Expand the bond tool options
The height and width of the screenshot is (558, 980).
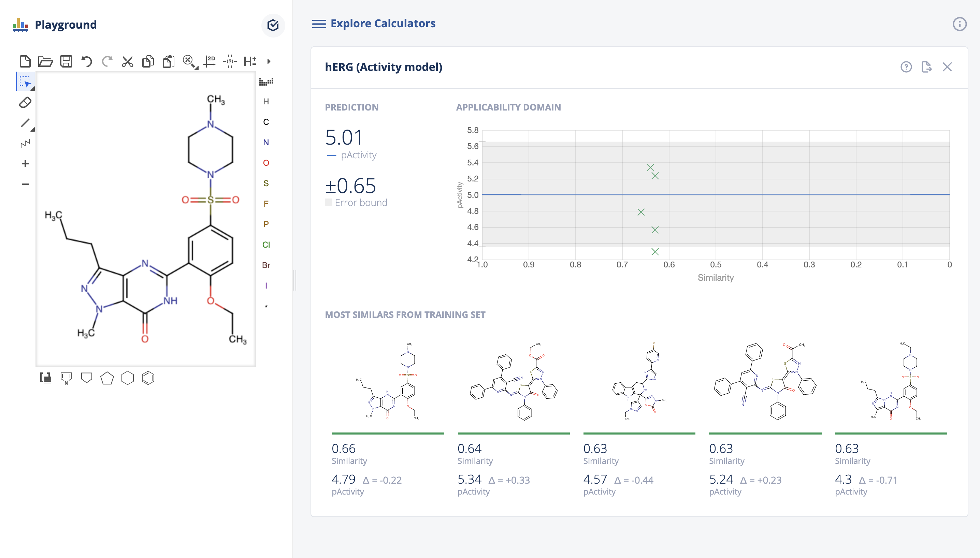pos(33,130)
